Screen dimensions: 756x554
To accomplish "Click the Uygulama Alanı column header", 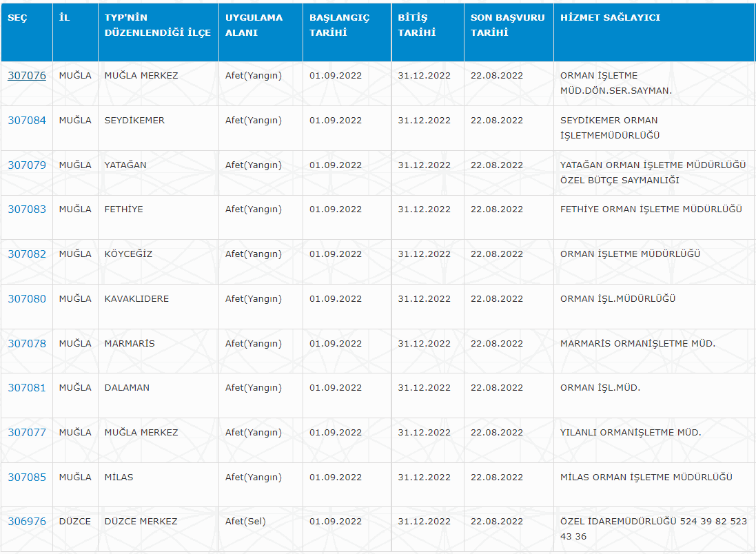I will pos(254,25).
